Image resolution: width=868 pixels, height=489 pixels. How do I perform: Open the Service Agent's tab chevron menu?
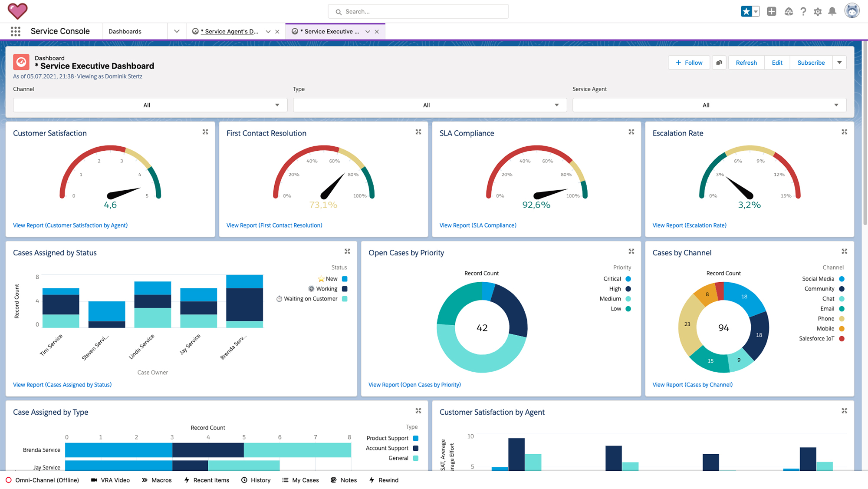[x=268, y=32]
